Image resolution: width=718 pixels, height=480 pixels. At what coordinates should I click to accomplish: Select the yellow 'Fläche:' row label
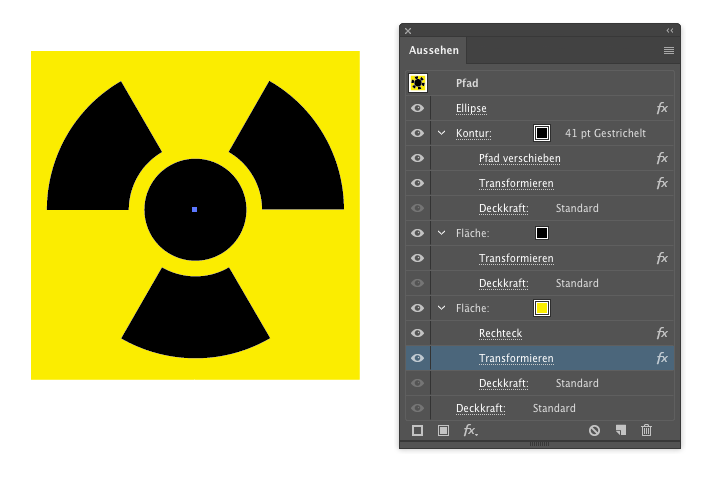[x=473, y=308]
